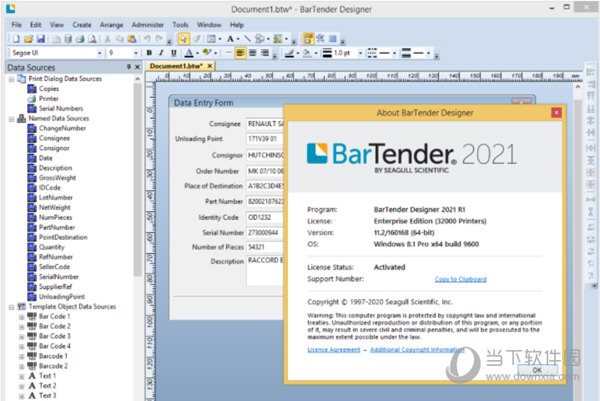Expand the Barcode 2 tree node

coord(21,366)
